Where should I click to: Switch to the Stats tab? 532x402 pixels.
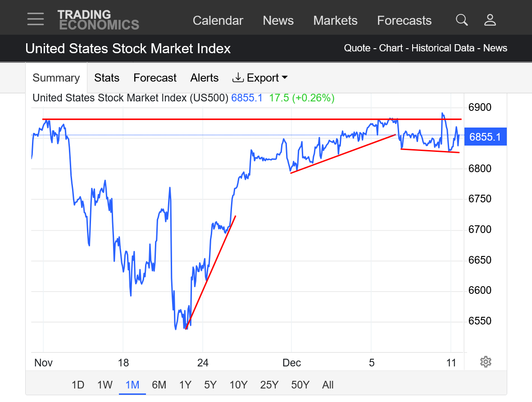pos(107,78)
